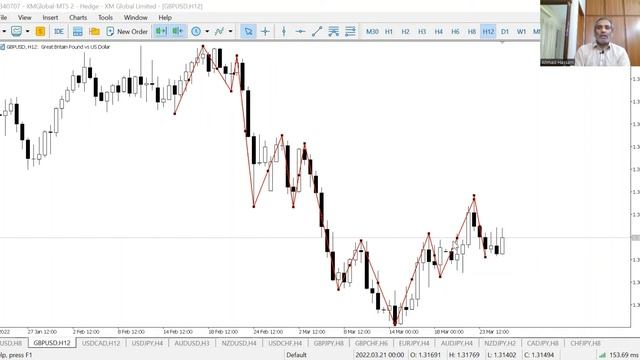Open the Insert menu
The width and height of the screenshot is (640, 360).
[50, 18]
